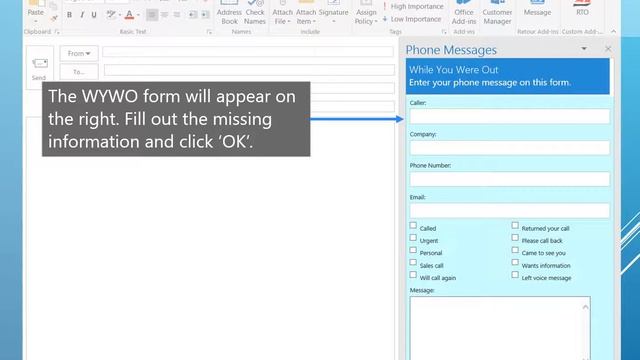Viewport: 640px width, 360px height.
Task: Decrease paragraph indent
Action: coord(193,15)
